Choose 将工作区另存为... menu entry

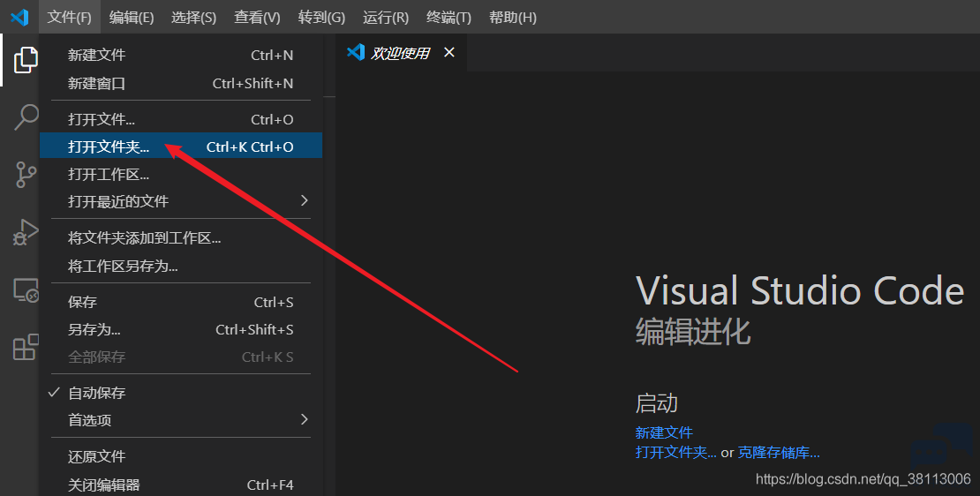181,267
